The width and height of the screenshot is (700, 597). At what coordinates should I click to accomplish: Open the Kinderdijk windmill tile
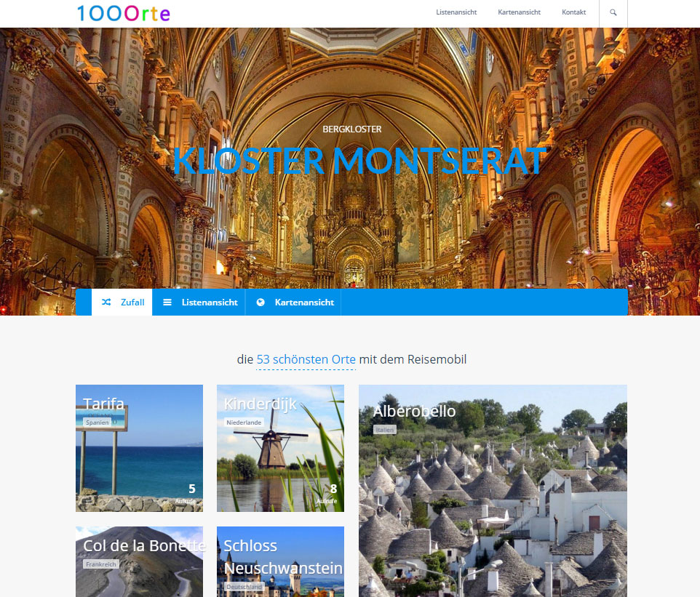click(280, 448)
